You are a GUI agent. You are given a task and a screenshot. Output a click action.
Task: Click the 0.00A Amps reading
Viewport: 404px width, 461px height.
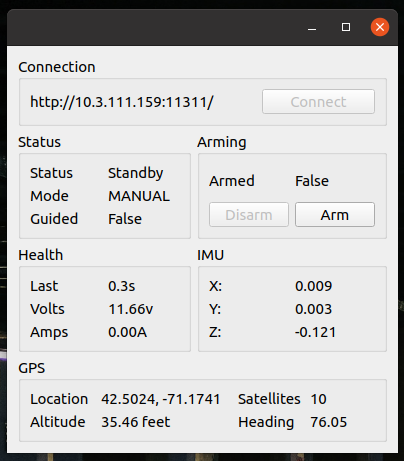[x=127, y=332]
